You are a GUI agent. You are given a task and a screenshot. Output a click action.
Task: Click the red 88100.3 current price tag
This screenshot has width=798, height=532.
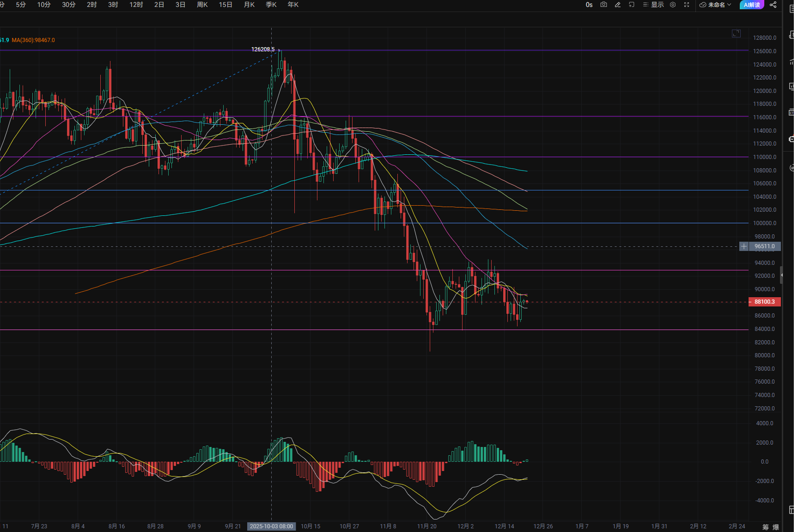coord(764,302)
